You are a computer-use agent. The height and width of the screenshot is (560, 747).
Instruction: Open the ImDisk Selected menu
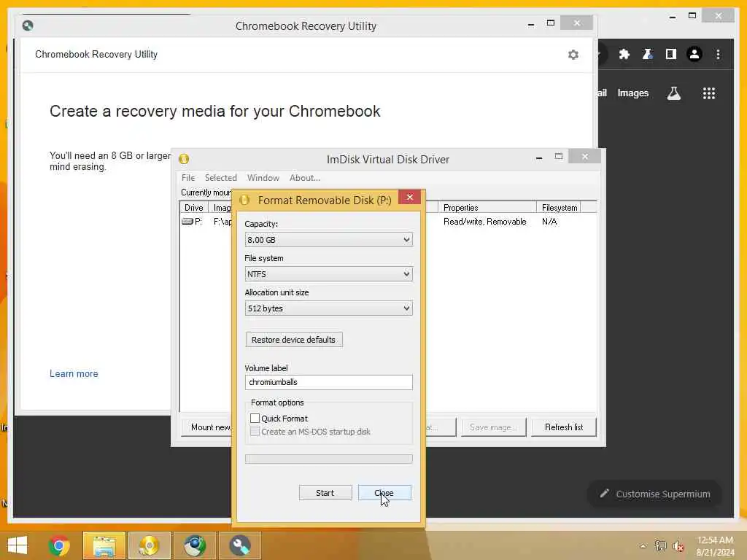click(x=220, y=178)
